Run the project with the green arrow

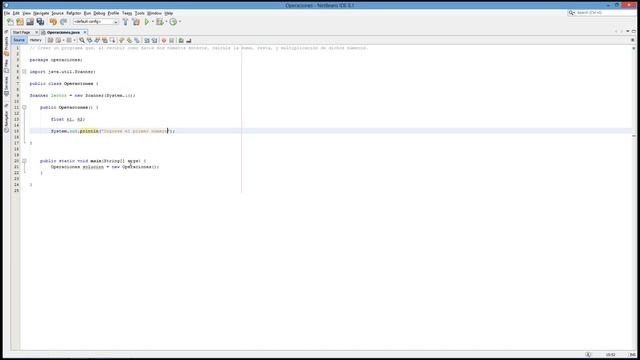pos(147,22)
